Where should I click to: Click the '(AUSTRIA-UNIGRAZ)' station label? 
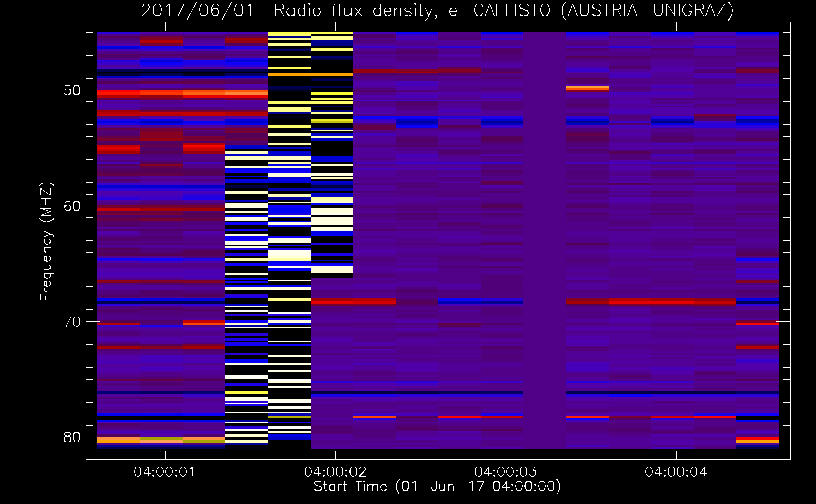pos(648,11)
